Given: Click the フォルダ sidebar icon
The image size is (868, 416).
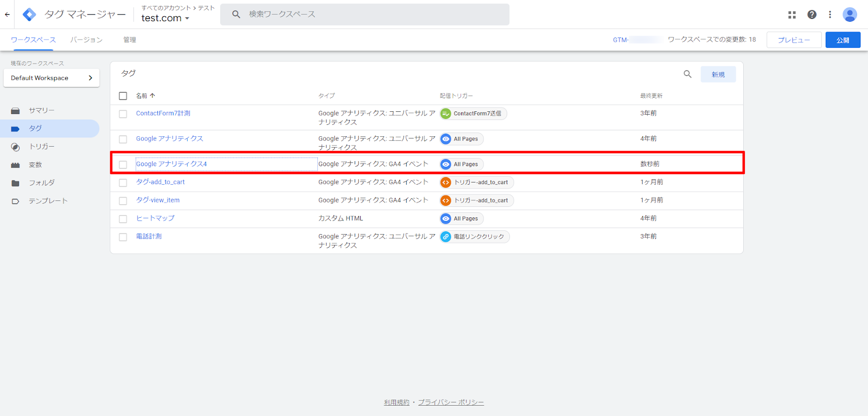Looking at the screenshot, I should pyautogui.click(x=15, y=183).
